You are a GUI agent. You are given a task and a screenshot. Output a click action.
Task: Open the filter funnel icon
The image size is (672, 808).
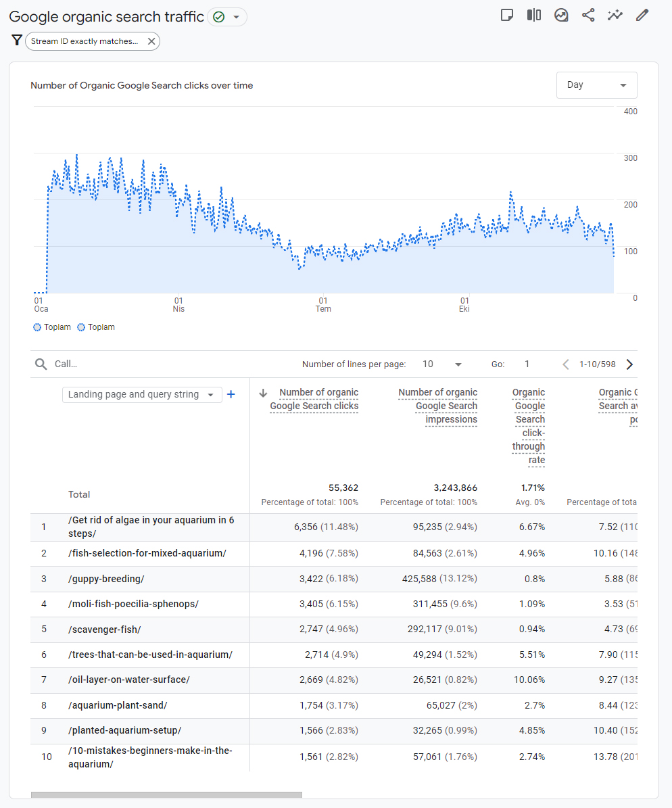click(17, 40)
